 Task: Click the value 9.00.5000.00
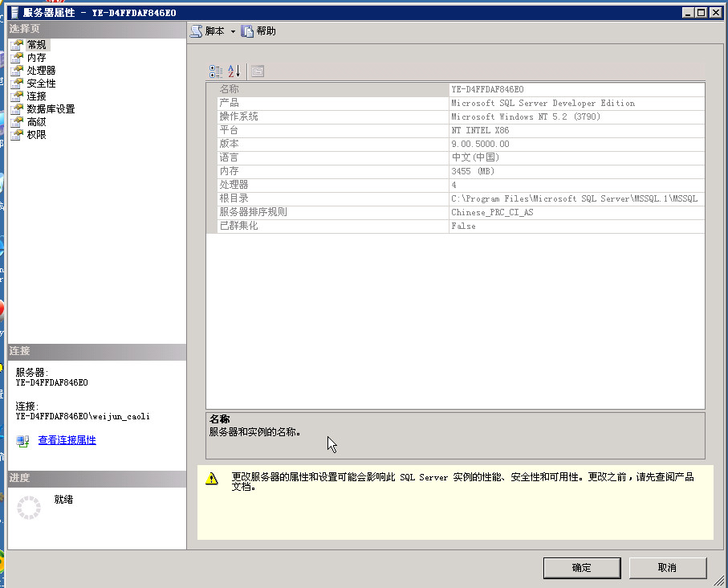tap(480, 144)
